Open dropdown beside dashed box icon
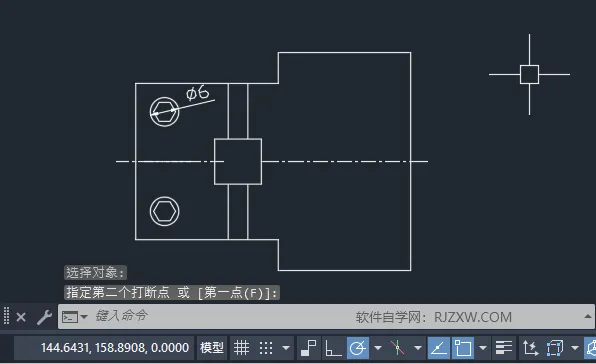This screenshot has height=364, width=596. tap(575, 348)
